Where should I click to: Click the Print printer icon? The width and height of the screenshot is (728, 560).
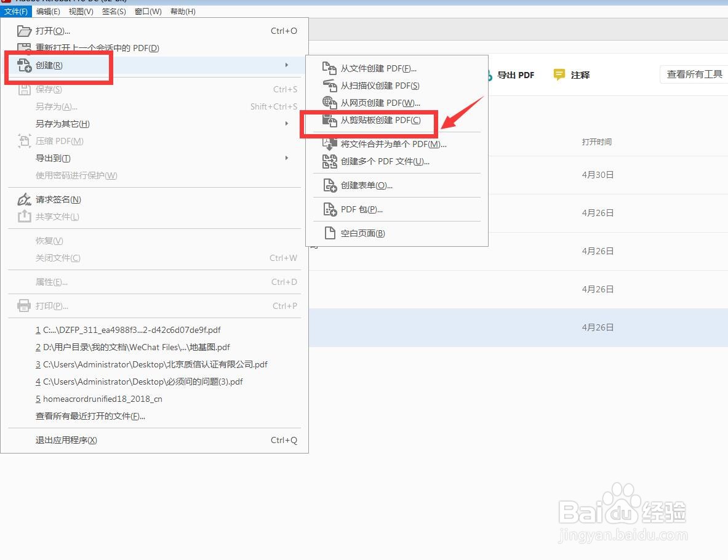point(24,306)
